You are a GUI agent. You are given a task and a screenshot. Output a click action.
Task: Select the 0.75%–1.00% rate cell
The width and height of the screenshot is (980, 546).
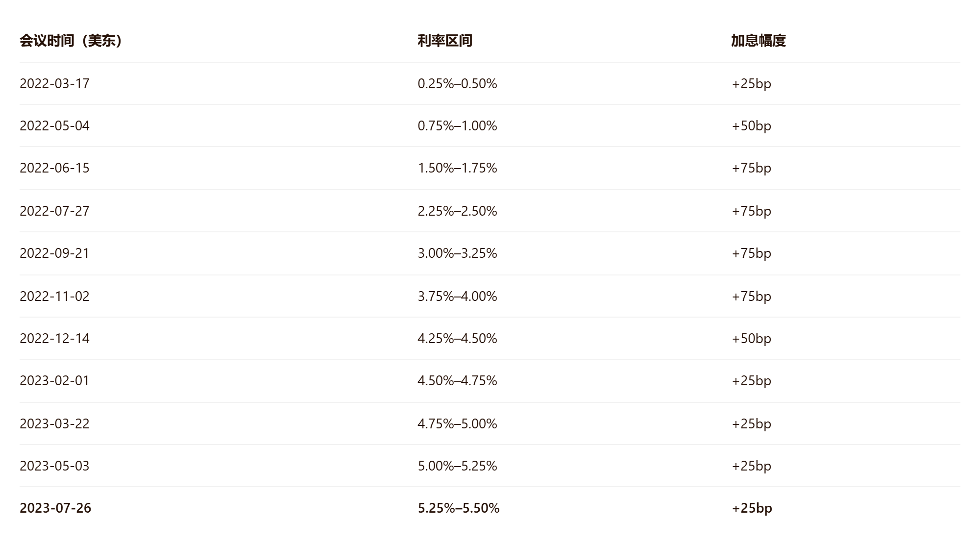point(458,126)
